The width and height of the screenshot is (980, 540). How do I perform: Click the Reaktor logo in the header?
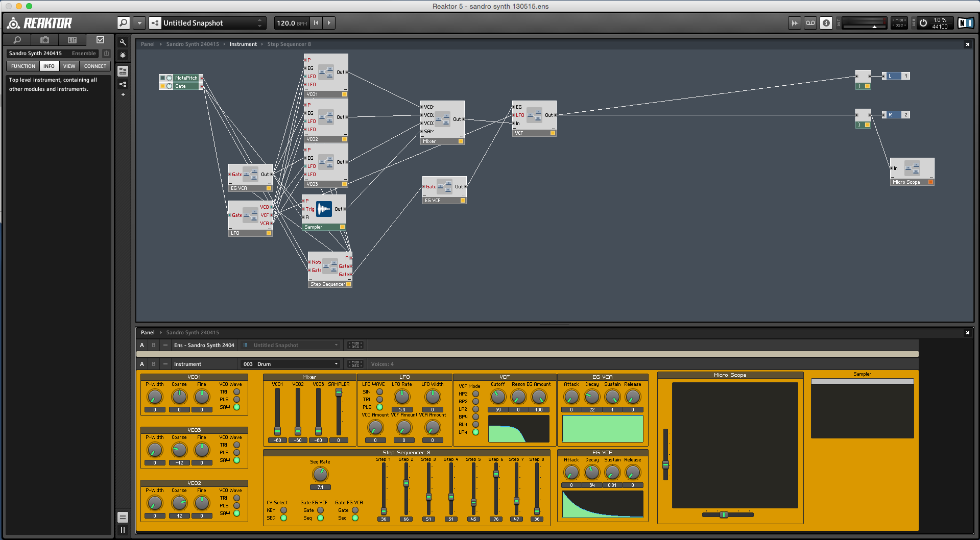40,23
